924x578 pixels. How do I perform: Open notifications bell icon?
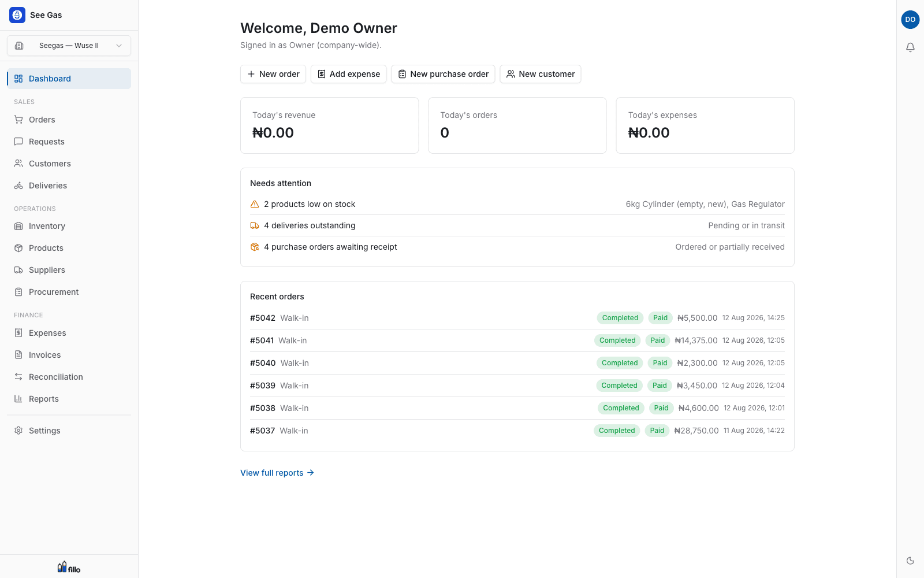click(x=910, y=47)
